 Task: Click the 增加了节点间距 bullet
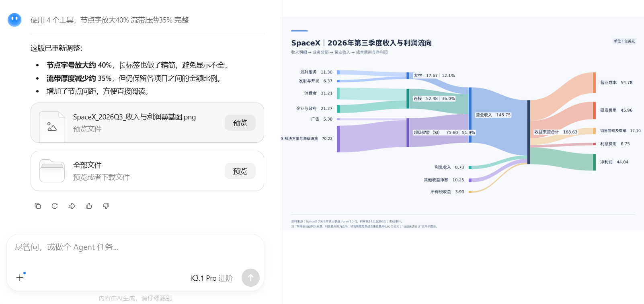(99, 91)
